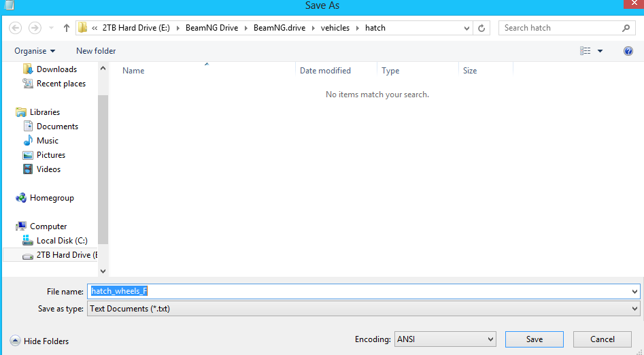
Task: Open the Organise menu
Action: pyautogui.click(x=35, y=51)
